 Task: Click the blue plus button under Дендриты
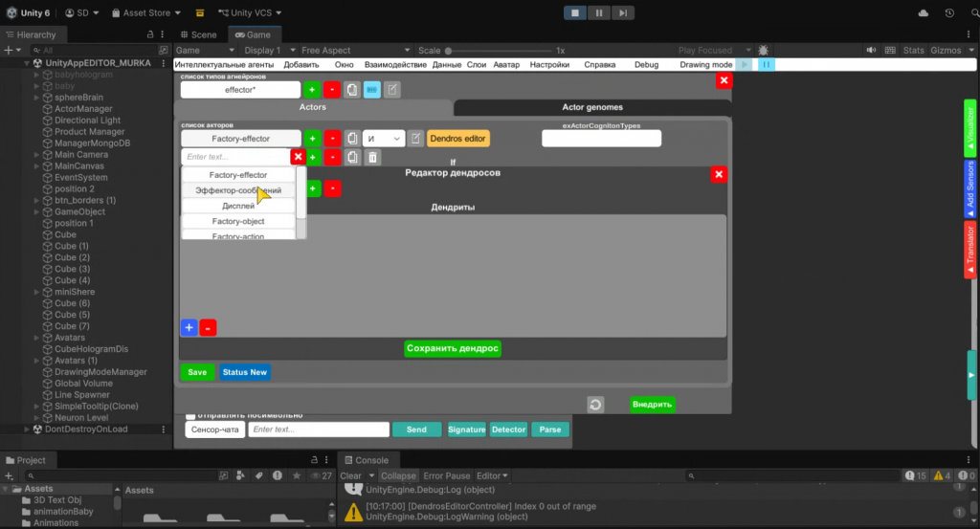189,327
